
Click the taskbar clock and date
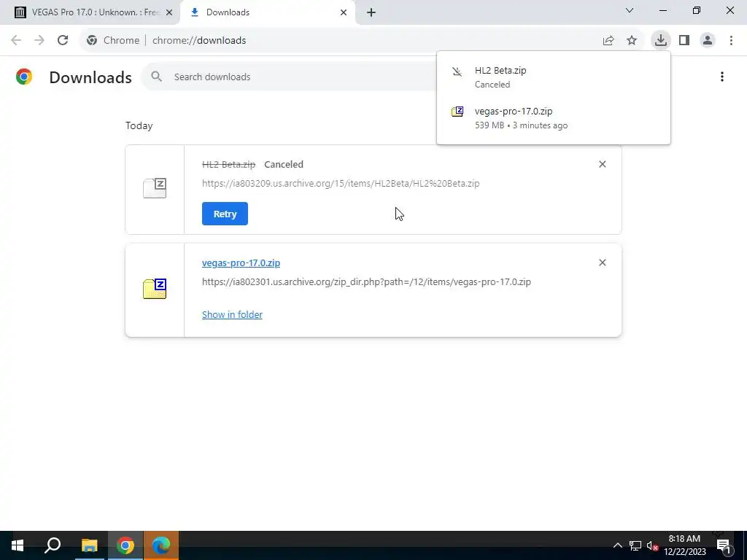684,545
